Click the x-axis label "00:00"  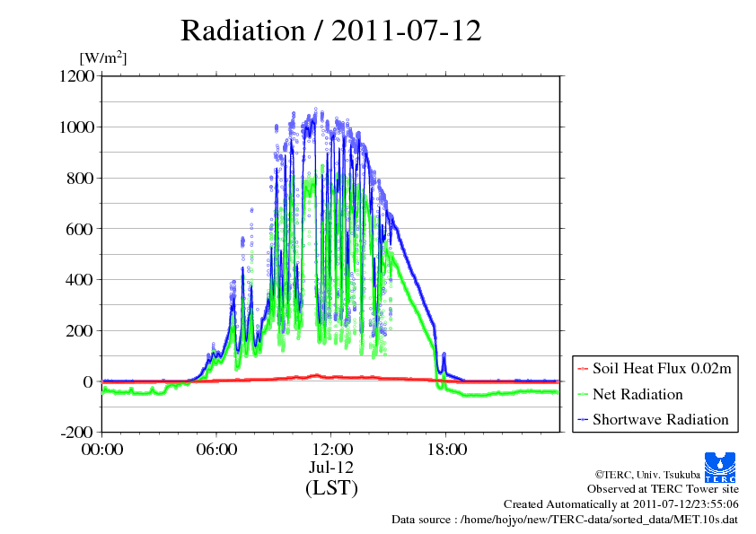(x=102, y=450)
